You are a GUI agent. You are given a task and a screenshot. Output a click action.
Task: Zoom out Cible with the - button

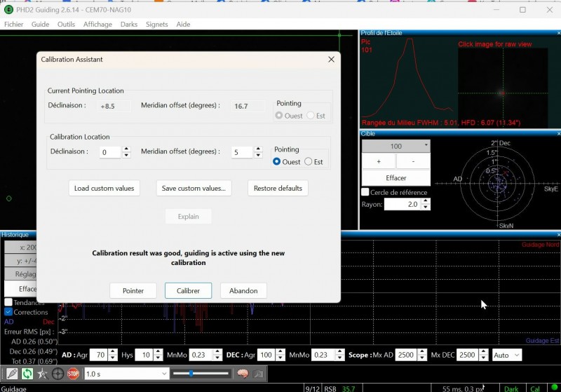point(413,162)
